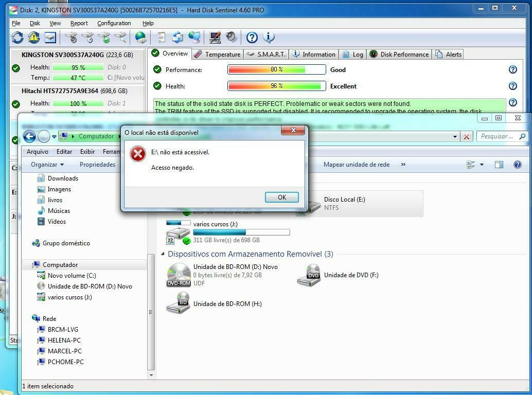Open the Log tab

[352, 54]
